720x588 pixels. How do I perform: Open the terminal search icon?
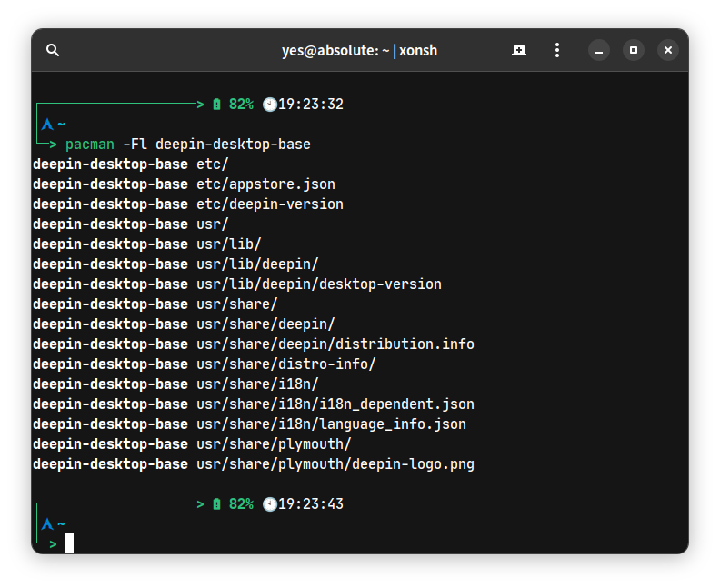53,50
